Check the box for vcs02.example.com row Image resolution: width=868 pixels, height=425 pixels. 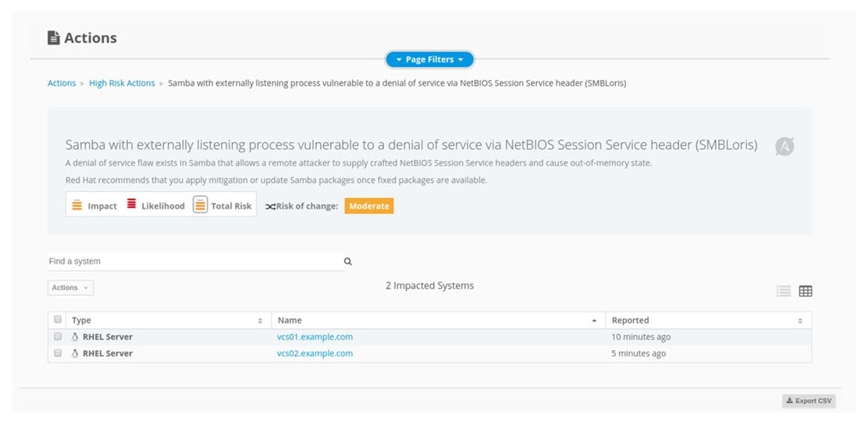click(58, 353)
